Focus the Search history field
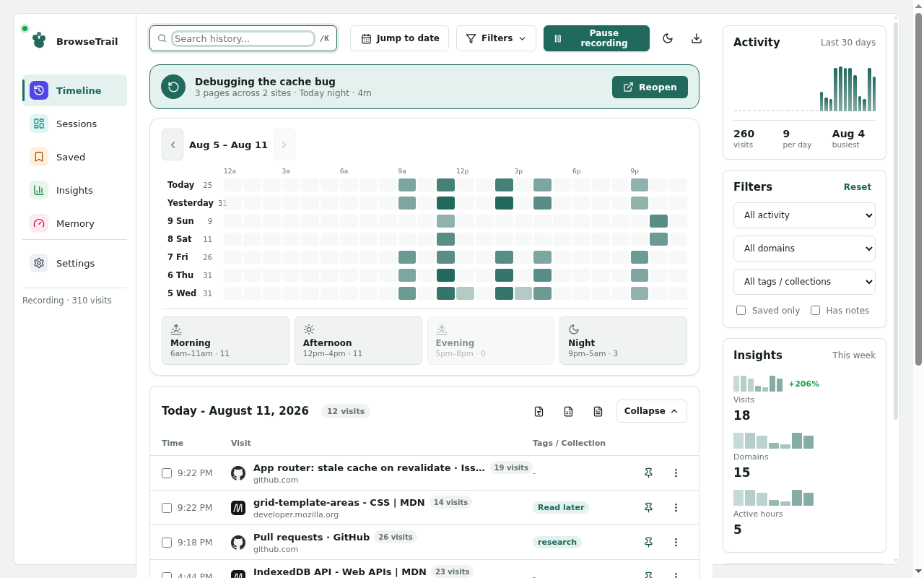 (243, 38)
